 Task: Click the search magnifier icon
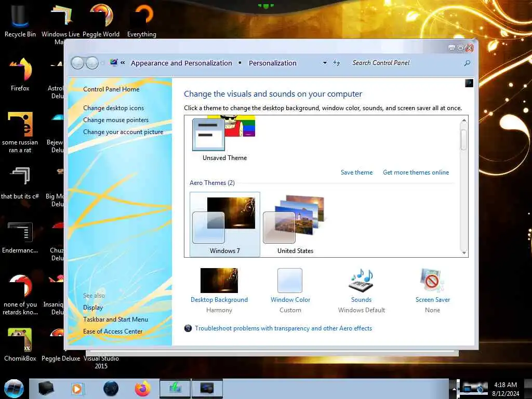467,63
